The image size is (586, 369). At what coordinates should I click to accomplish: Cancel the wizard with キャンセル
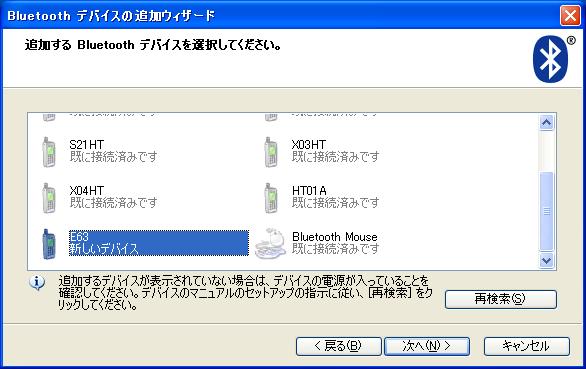point(527,346)
